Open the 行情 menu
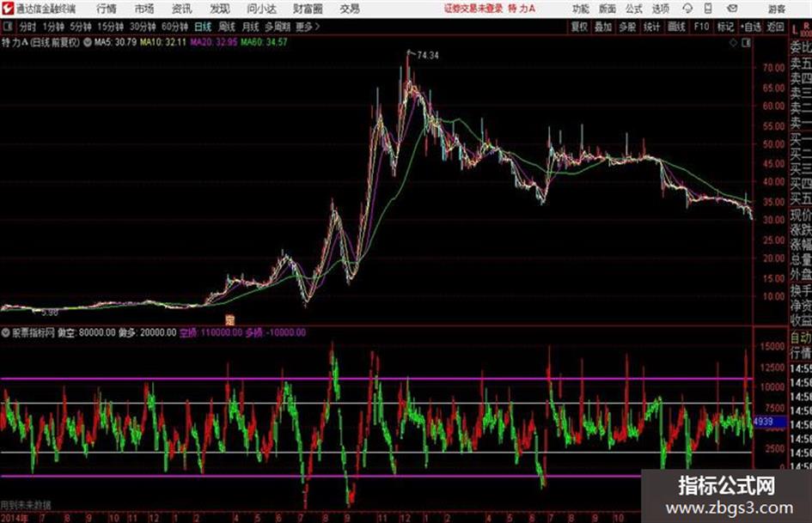The height and width of the screenshot is (523, 812). click(x=107, y=9)
